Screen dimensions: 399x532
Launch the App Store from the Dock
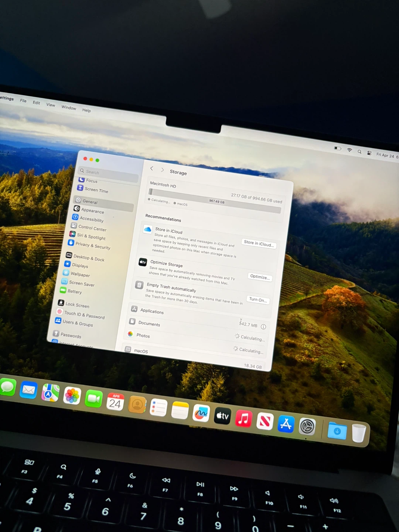[x=286, y=424]
